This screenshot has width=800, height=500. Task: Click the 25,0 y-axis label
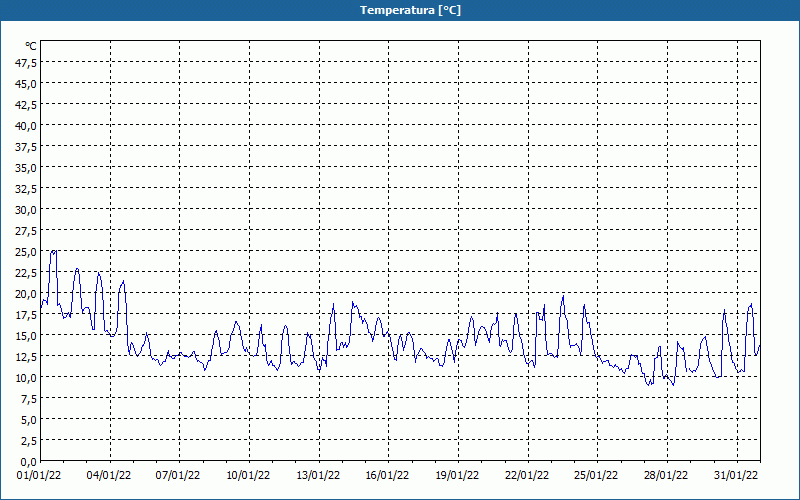point(27,252)
